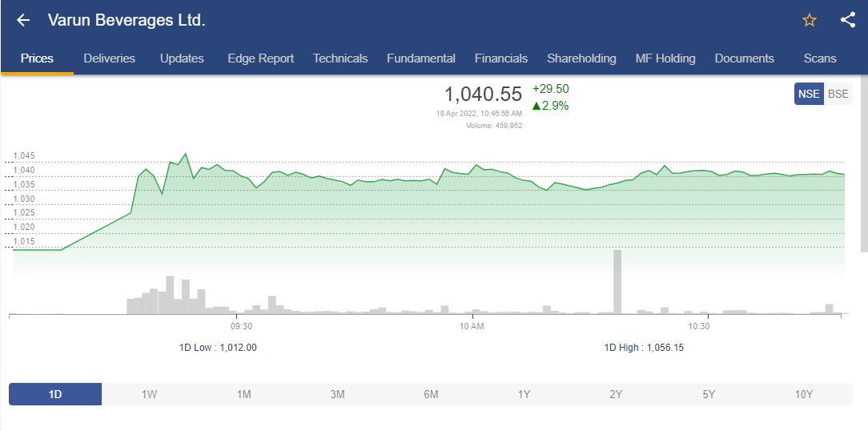868x431 pixels.
Task: Open the Scans tab
Action: (820, 58)
